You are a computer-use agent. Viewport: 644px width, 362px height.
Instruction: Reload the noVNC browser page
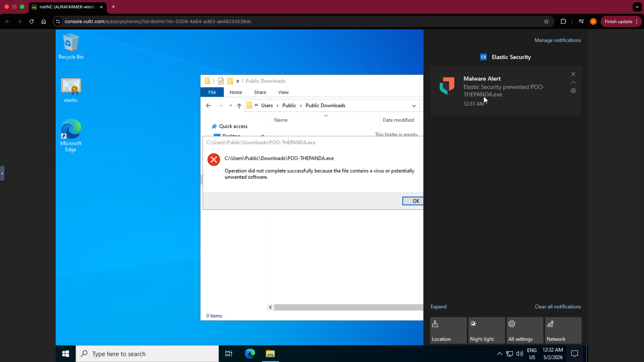click(32, 21)
